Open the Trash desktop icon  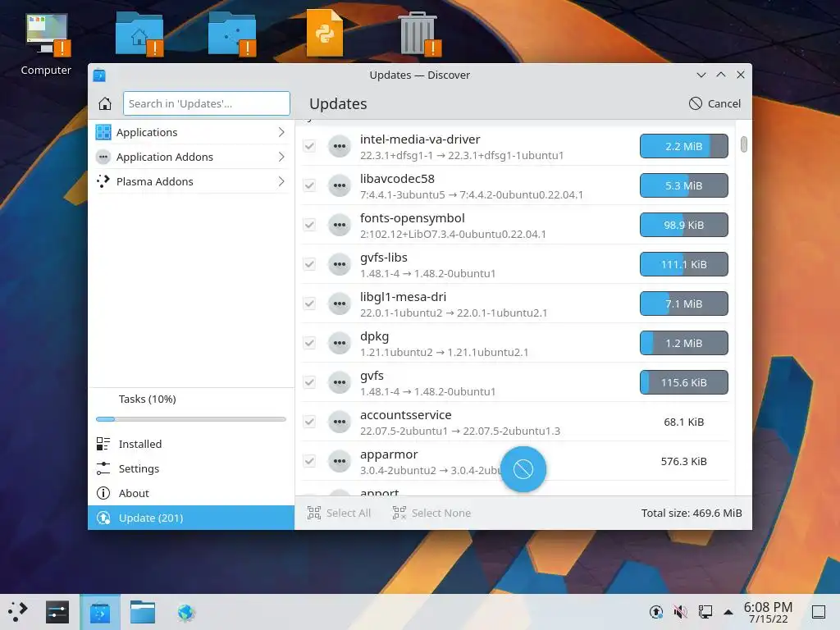click(419, 34)
